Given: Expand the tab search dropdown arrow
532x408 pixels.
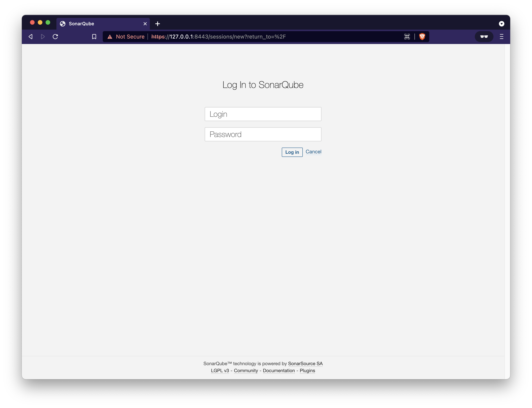Looking at the screenshot, I should coord(501,24).
